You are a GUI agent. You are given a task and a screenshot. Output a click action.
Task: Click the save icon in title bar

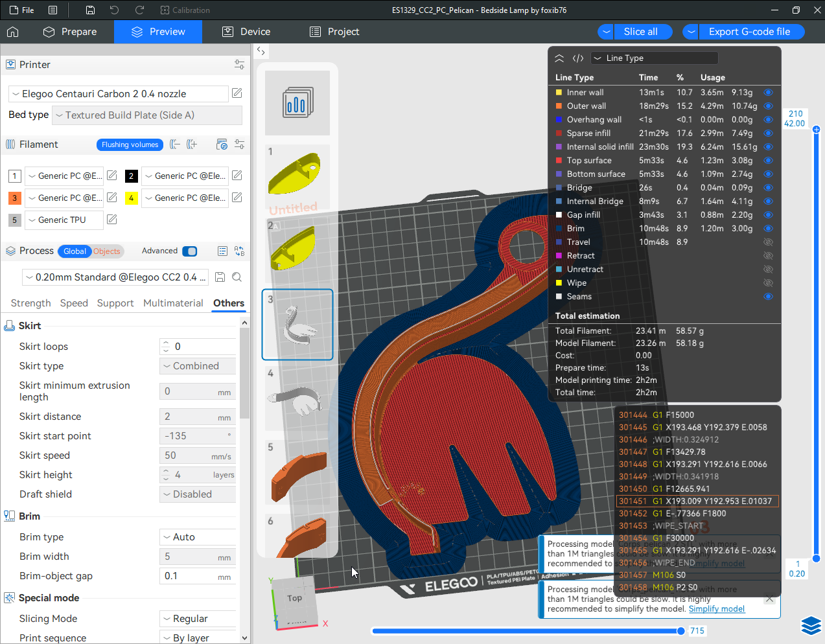[90, 10]
